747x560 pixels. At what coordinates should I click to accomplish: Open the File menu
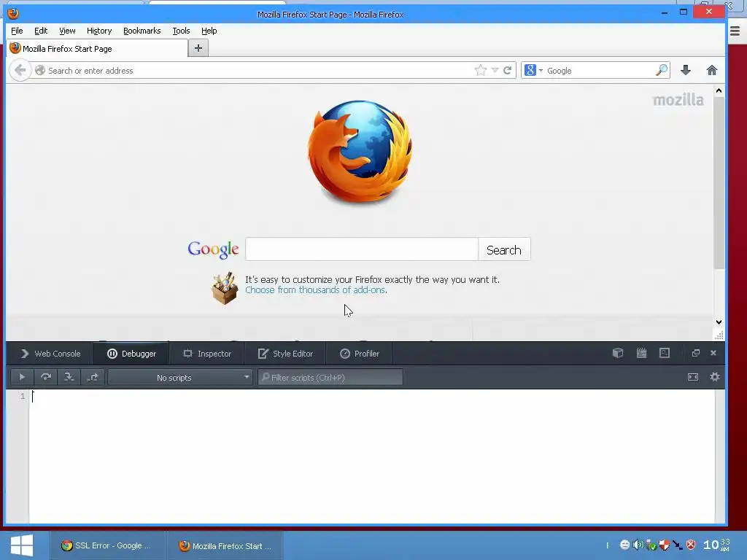click(x=17, y=31)
